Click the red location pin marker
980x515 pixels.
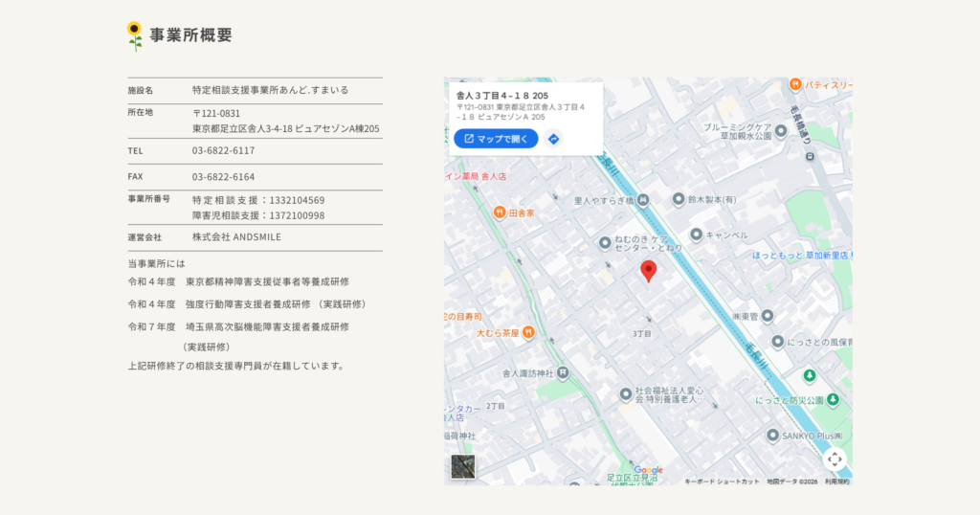649,271
